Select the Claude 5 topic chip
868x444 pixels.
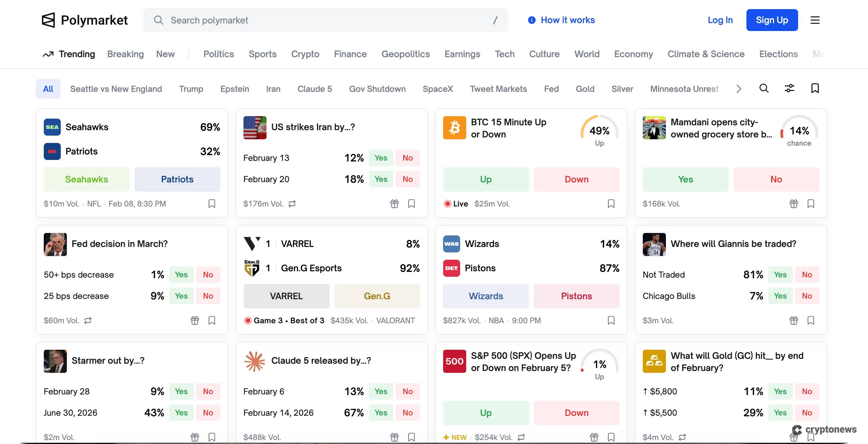pos(314,89)
